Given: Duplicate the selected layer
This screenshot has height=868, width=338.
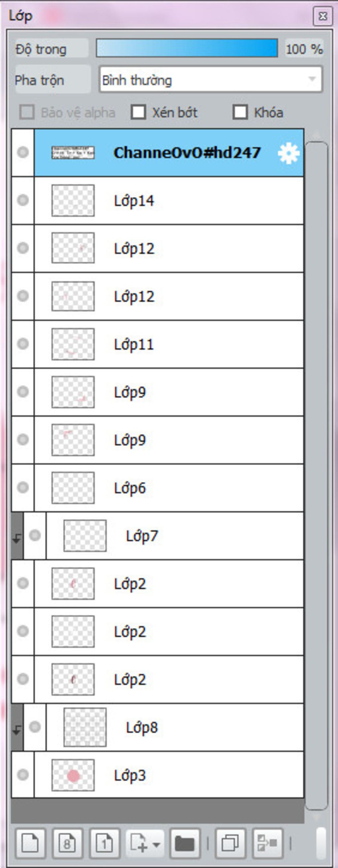Looking at the screenshot, I should pyautogui.click(x=230, y=843).
